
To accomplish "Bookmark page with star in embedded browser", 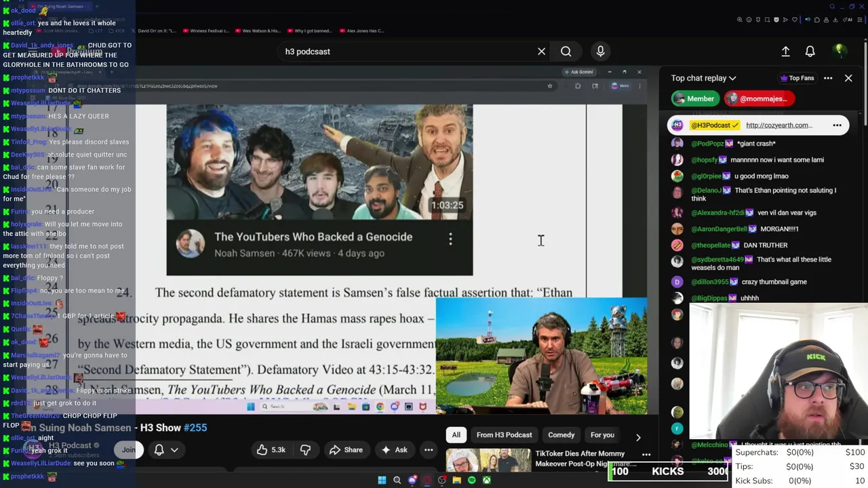I will [550, 86].
